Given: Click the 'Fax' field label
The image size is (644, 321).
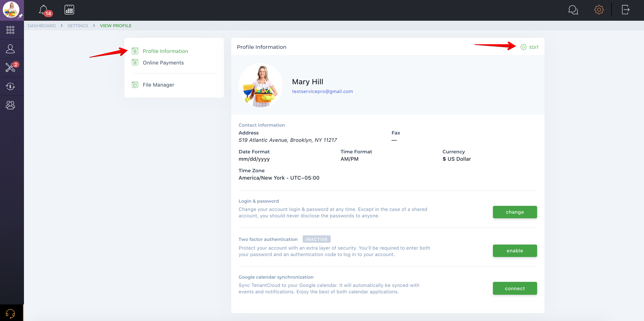Looking at the screenshot, I should point(395,133).
